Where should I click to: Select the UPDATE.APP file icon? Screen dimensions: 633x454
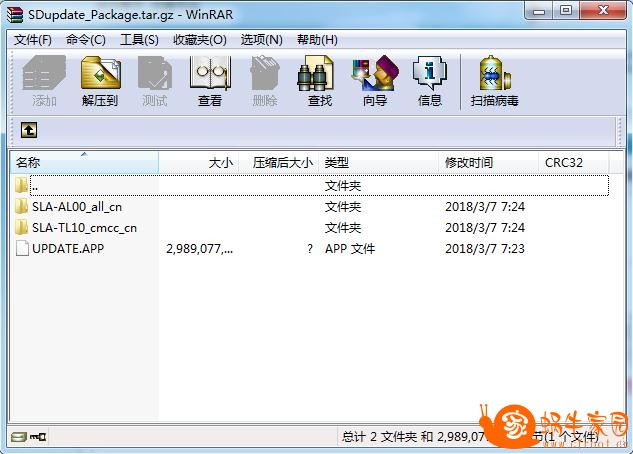tap(22, 249)
